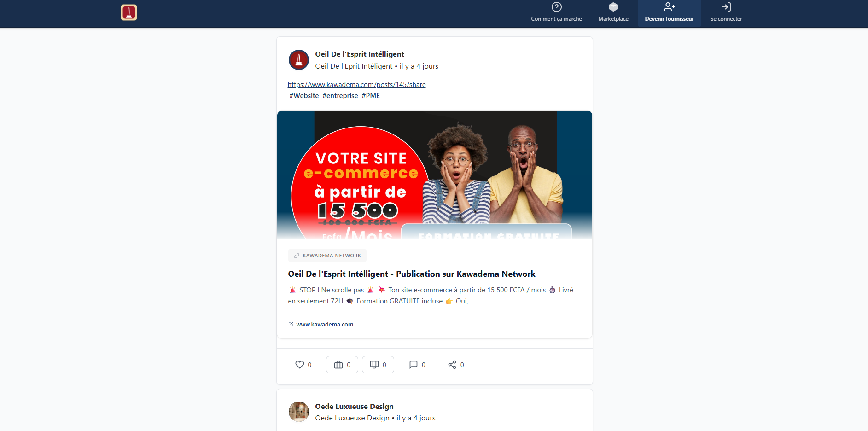This screenshot has width=868, height=431.
Task: Click the 'Comment ça marche' help icon
Action: tap(556, 7)
